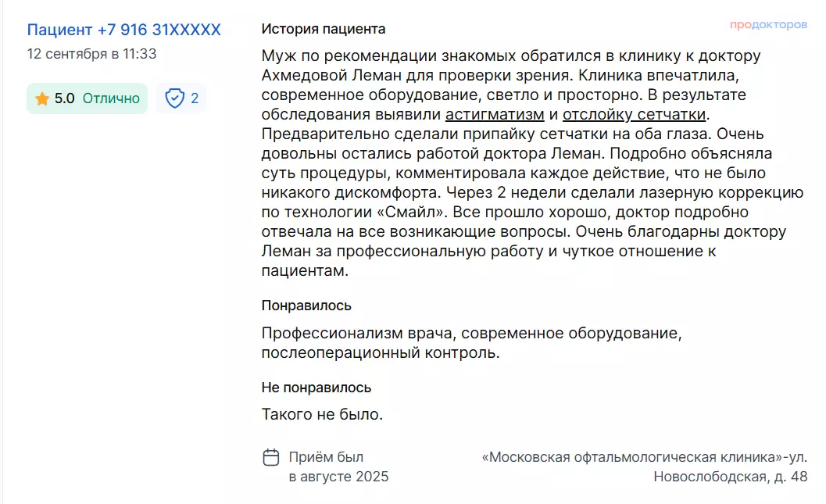Click the «Новослободская, д. 48» street line
The image size is (826, 504).
coord(730,477)
